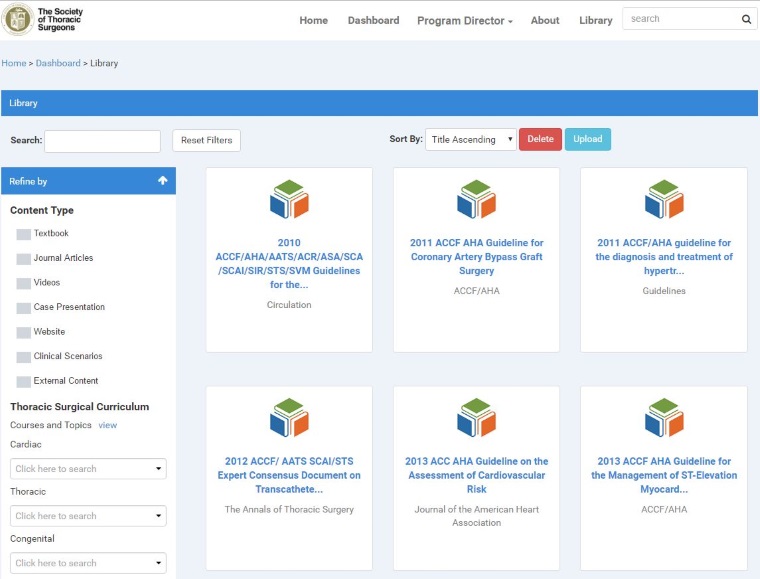Go to the Dashboard nav item
760x579 pixels.
click(373, 20)
